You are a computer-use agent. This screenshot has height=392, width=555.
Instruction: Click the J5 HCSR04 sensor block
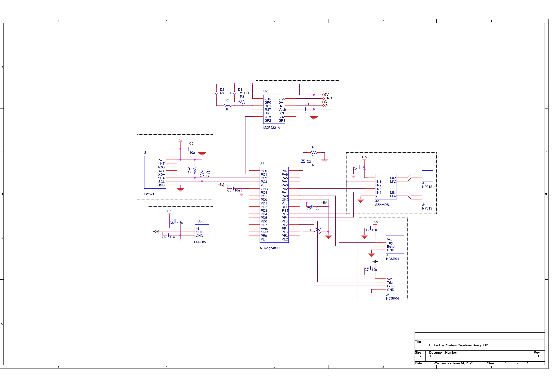point(395,244)
